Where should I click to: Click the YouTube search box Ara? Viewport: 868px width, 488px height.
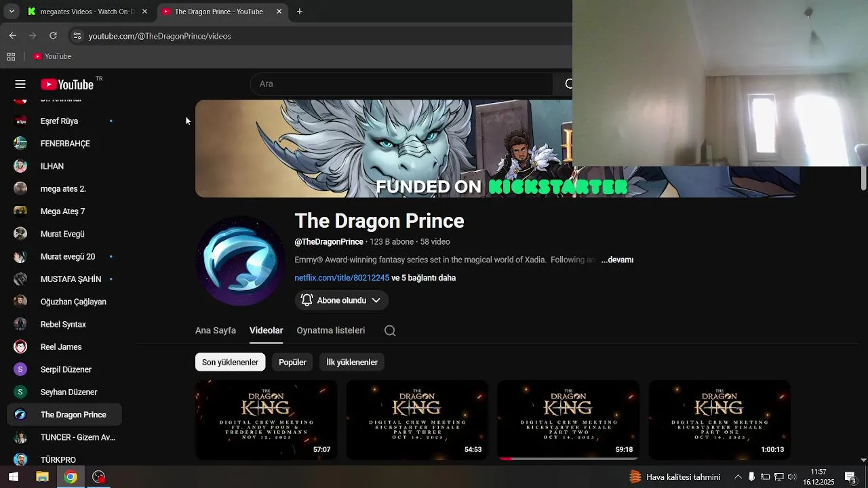point(401,84)
